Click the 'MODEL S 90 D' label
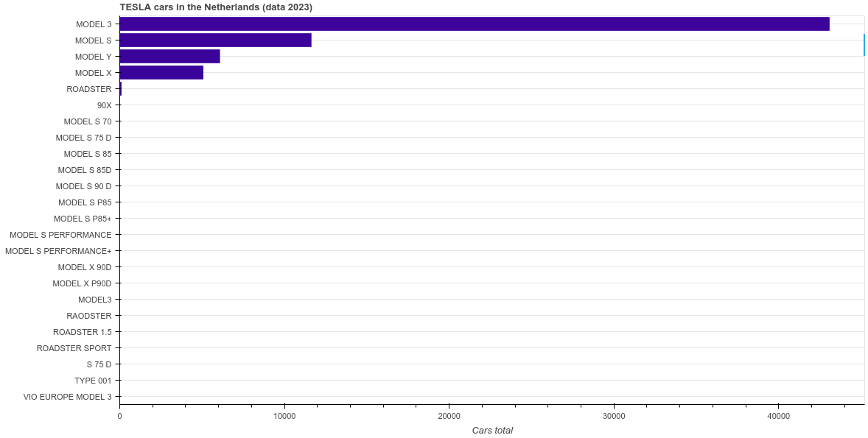This screenshot has width=868, height=438. point(83,186)
